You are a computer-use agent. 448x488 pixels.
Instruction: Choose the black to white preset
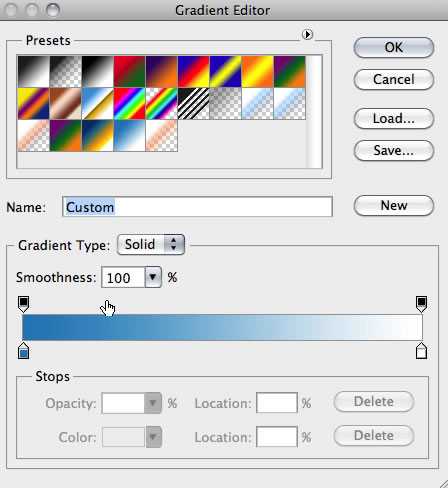coord(33,72)
